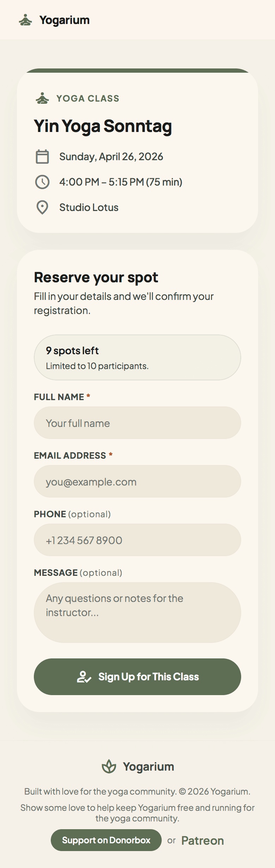Focus the Full Name input field

point(137,423)
